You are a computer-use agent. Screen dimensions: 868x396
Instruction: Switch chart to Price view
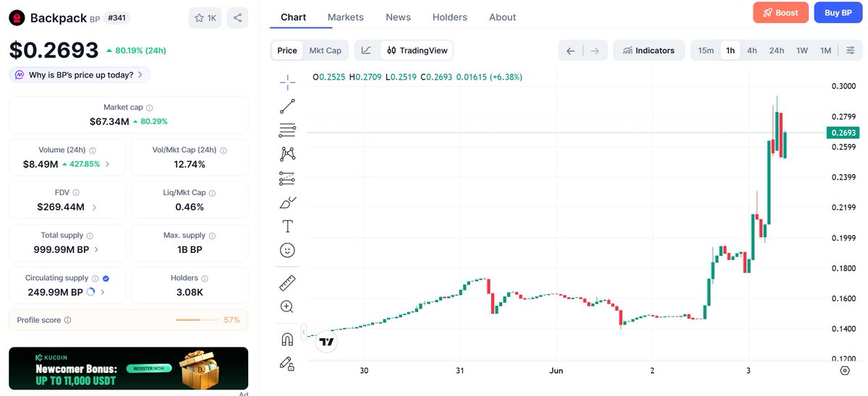287,51
